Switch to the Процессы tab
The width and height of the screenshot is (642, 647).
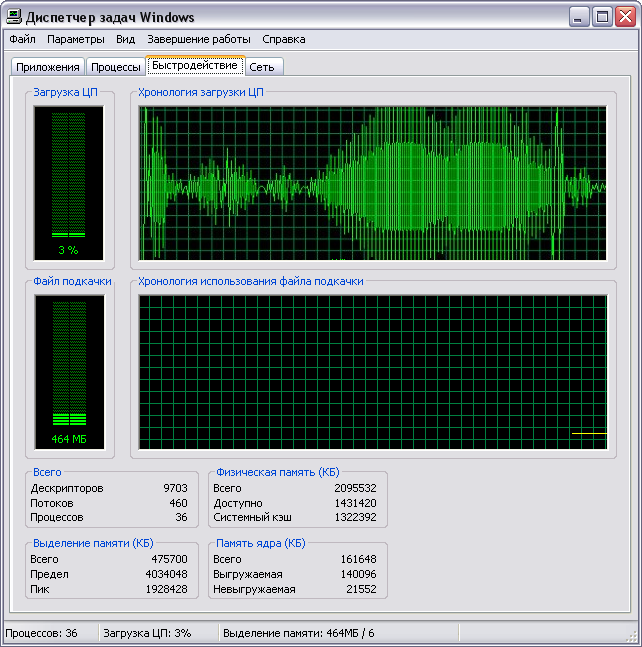coord(116,67)
